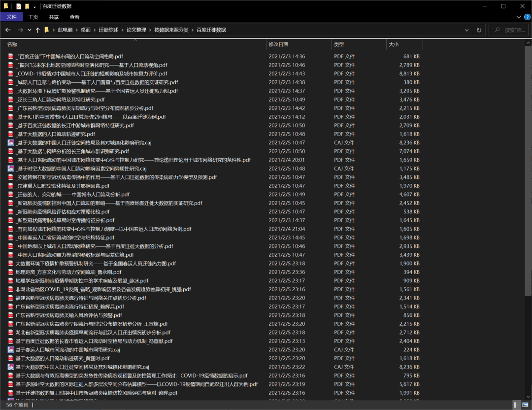Switch to details view icon in status bar
The height and width of the screenshot is (410, 532).
click(515, 405)
